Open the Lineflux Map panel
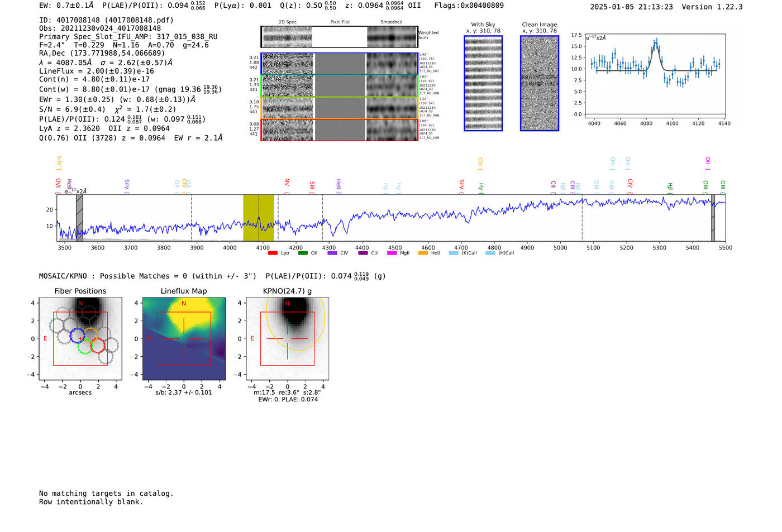 [x=184, y=339]
